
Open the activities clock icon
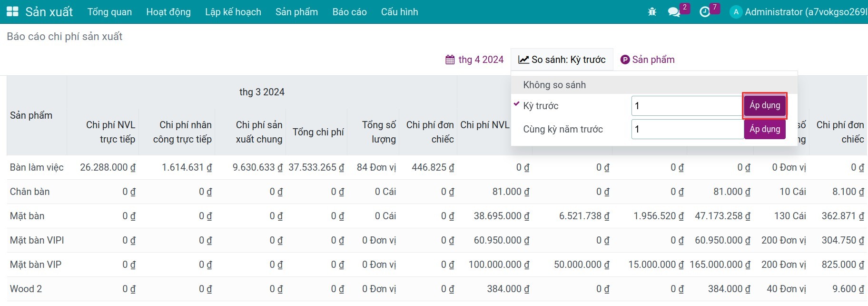coord(705,12)
